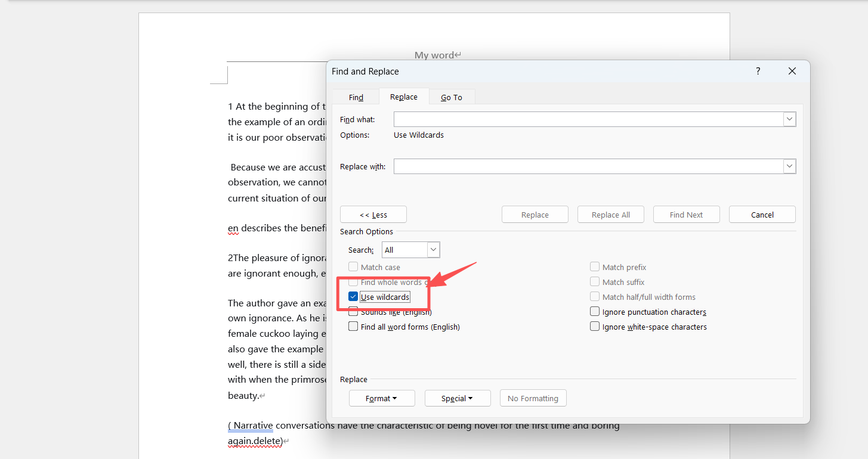Open the Special characters dropdown menu
Image resolution: width=868 pixels, height=459 pixels.
click(x=458, y=398)
